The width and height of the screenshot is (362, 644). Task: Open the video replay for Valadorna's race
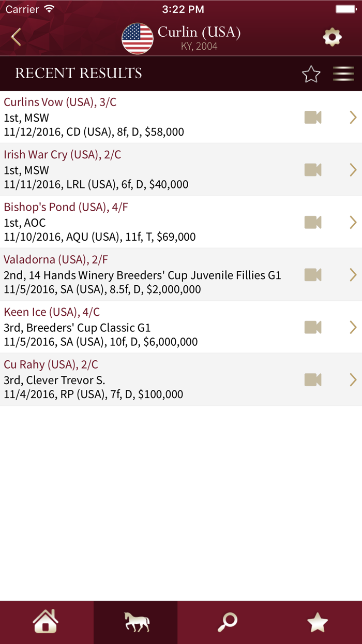pos(313,274)
